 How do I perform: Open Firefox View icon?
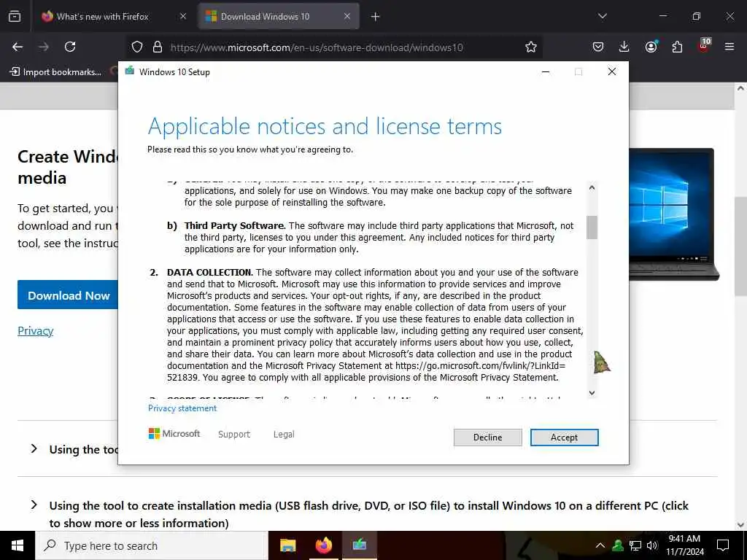point(15,17)
